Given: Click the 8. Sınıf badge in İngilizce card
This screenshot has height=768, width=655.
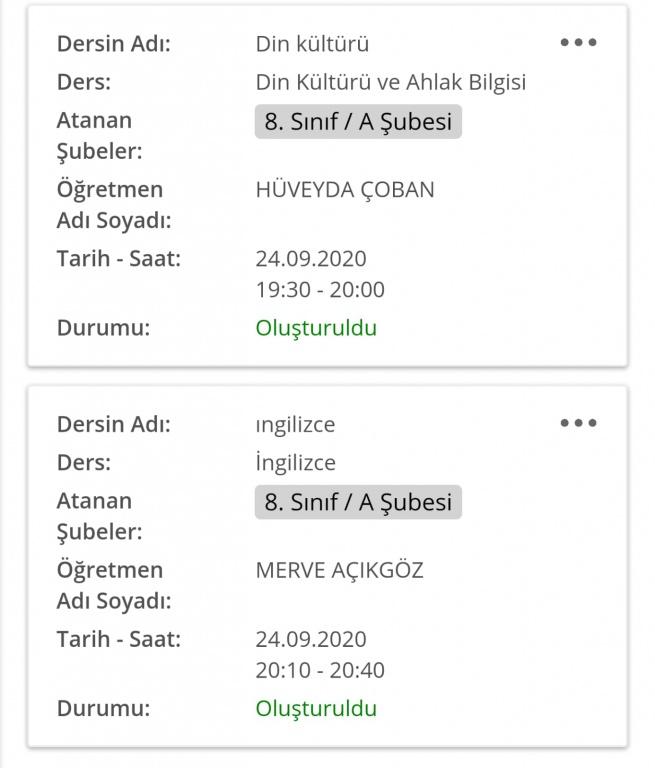Looking at the screenshot, I should (358, 502).
